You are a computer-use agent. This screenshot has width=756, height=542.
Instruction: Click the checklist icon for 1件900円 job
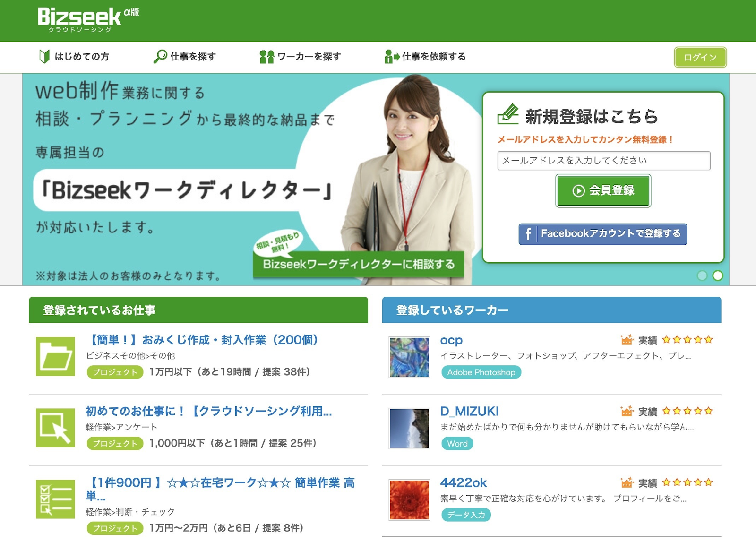coord(55,499)
